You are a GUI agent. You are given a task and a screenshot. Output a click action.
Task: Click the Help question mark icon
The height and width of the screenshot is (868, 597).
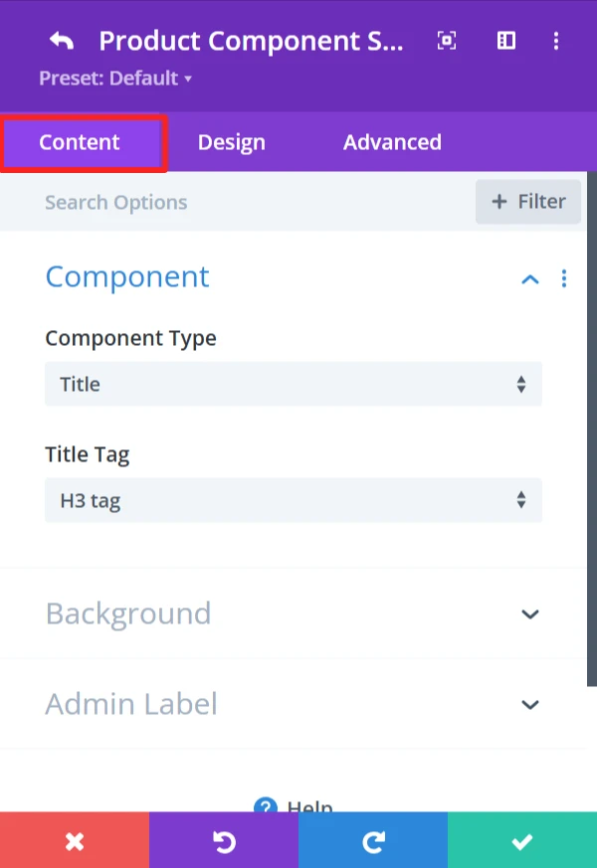(x=265, y=806)
